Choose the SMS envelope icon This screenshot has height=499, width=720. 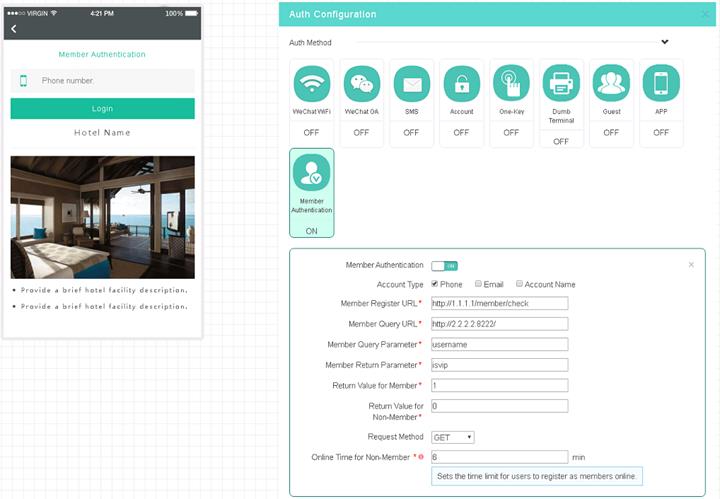(x=412, y=84)
